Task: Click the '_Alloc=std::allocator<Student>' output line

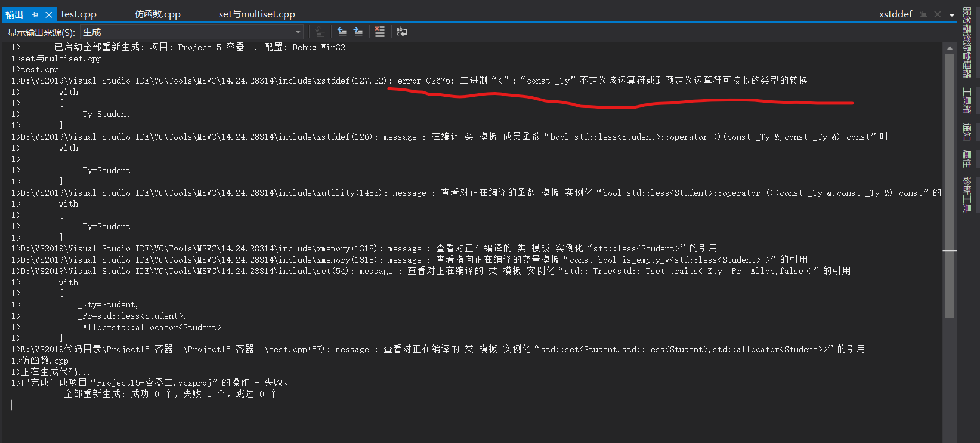Action: (x=149, y=327)
